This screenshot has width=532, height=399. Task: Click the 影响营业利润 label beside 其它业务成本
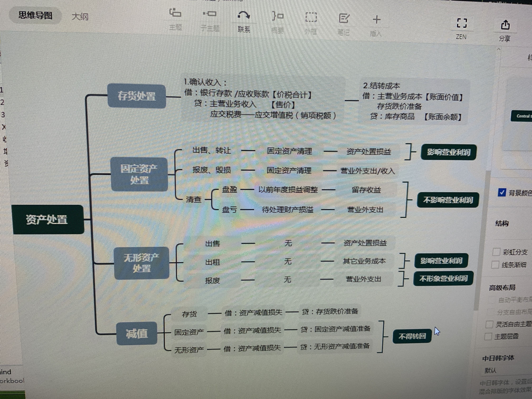point(441,261)
